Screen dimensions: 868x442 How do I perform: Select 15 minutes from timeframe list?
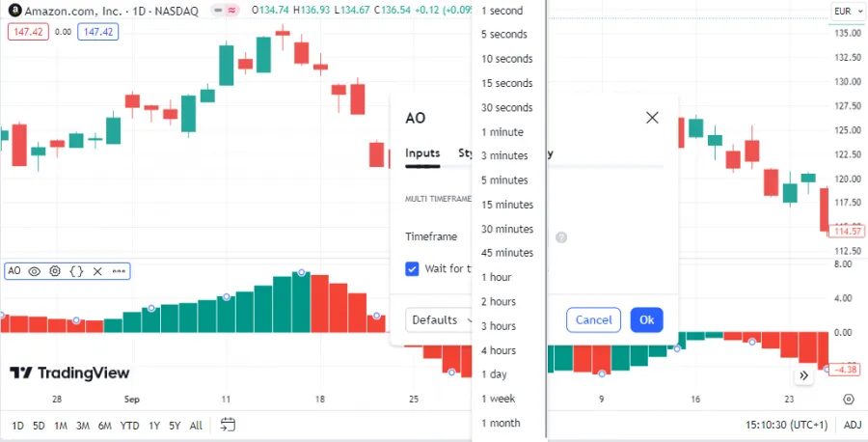point(507,205)
